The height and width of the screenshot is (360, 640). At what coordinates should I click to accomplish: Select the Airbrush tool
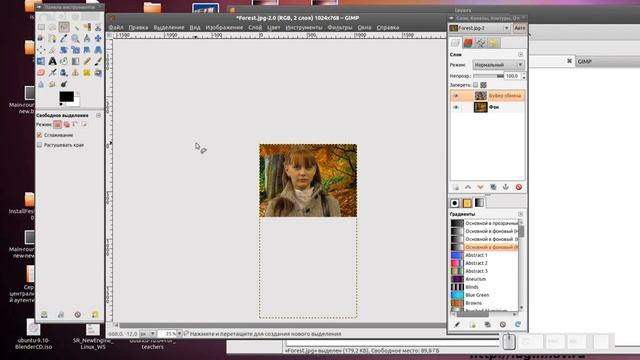pyautogui.click(x=53, y=73)
